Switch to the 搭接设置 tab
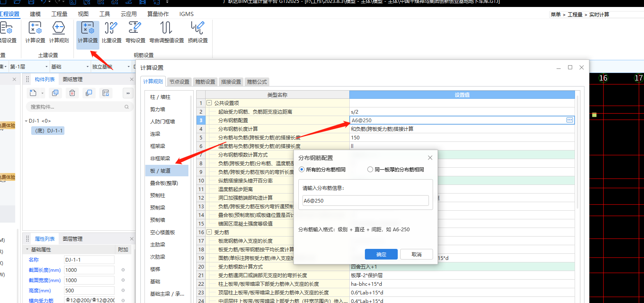This screenshot has width=644, height=303. tap(231, 82)
